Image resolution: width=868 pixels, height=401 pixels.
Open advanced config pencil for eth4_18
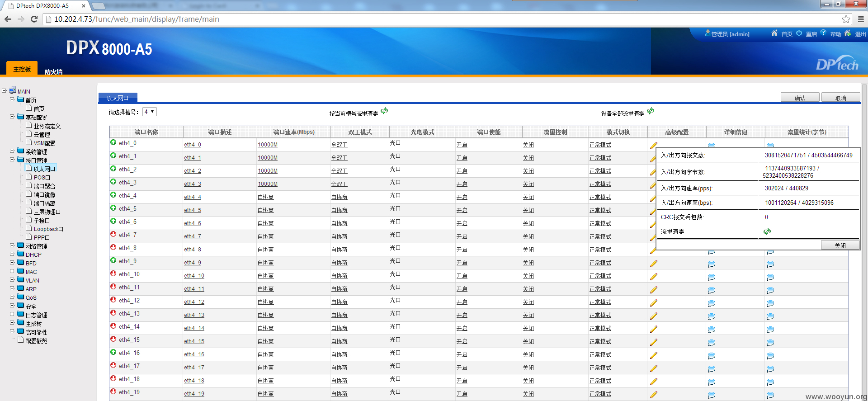[654, 382]
